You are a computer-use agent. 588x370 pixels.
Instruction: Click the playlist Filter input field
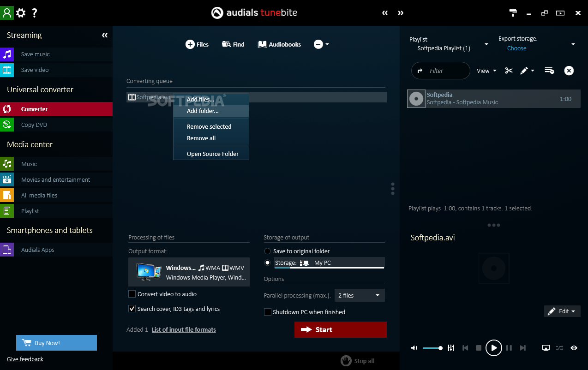tap(441, 71)
